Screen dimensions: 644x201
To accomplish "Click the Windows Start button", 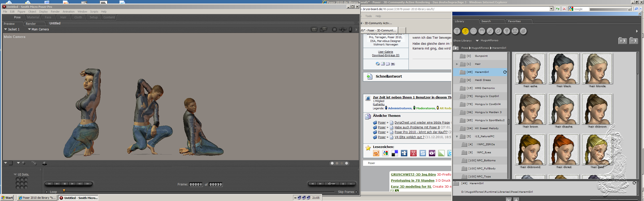I will click(7, 198).
